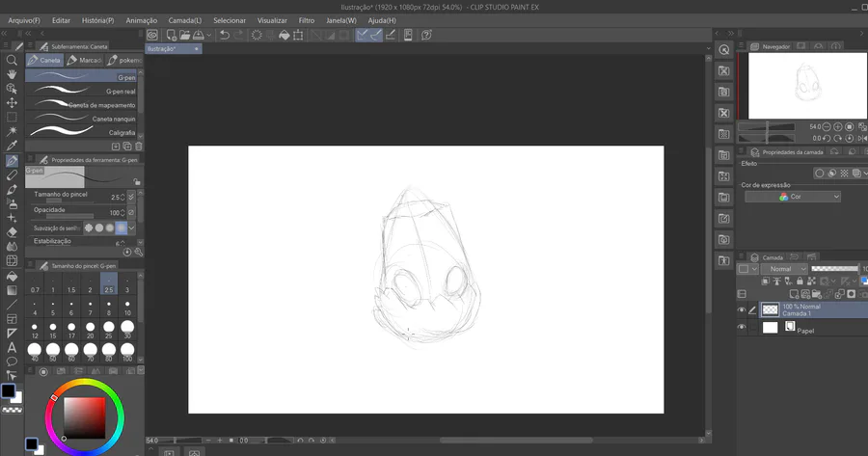Open a file using the folder icon

[x=184, y=35]
